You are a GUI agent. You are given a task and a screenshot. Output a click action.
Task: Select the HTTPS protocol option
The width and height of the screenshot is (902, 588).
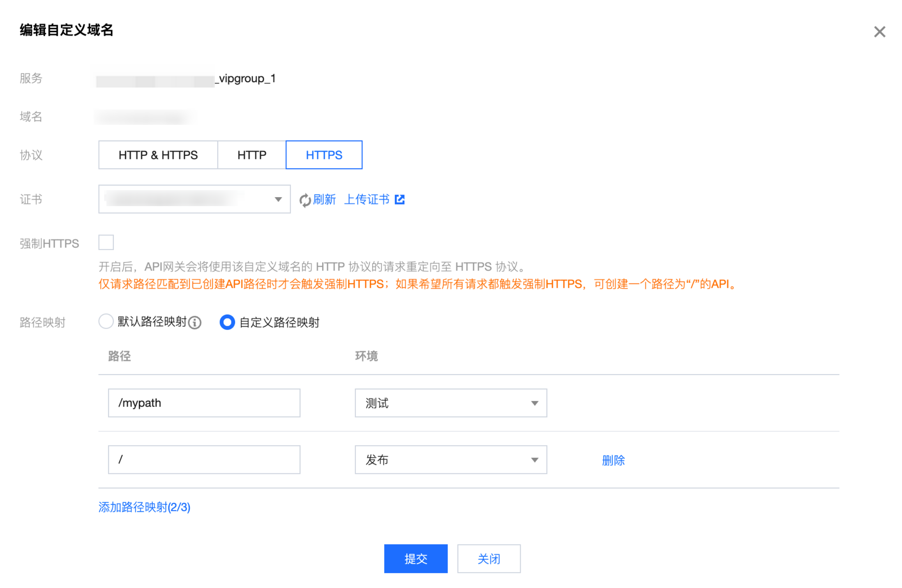(x=324, y=155)
